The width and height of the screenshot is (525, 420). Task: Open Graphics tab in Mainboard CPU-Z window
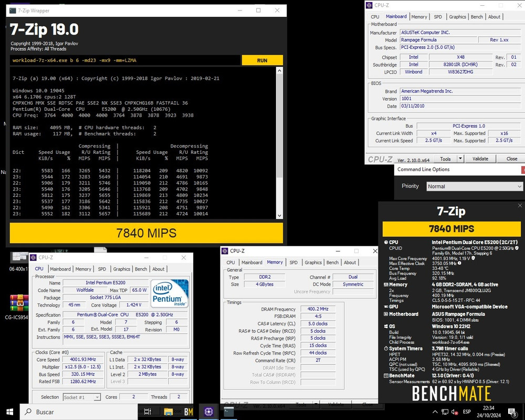pyautogui.click(x=457, y=17)
